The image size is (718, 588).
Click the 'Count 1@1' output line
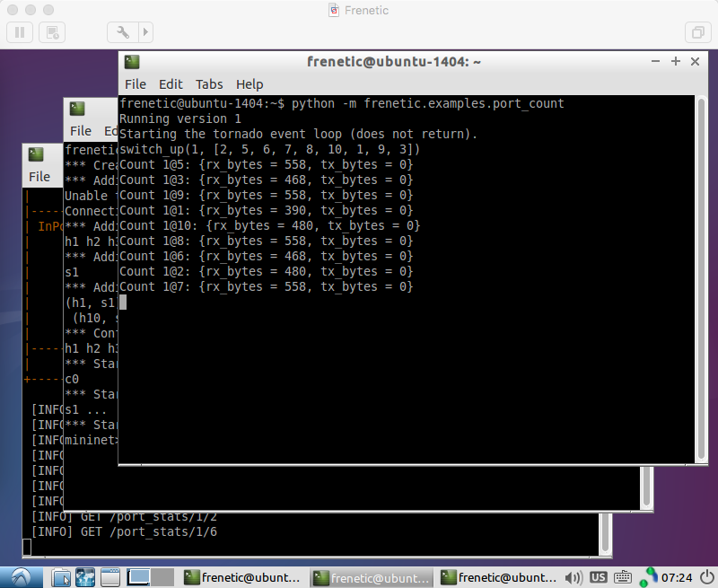click(266, 211)
